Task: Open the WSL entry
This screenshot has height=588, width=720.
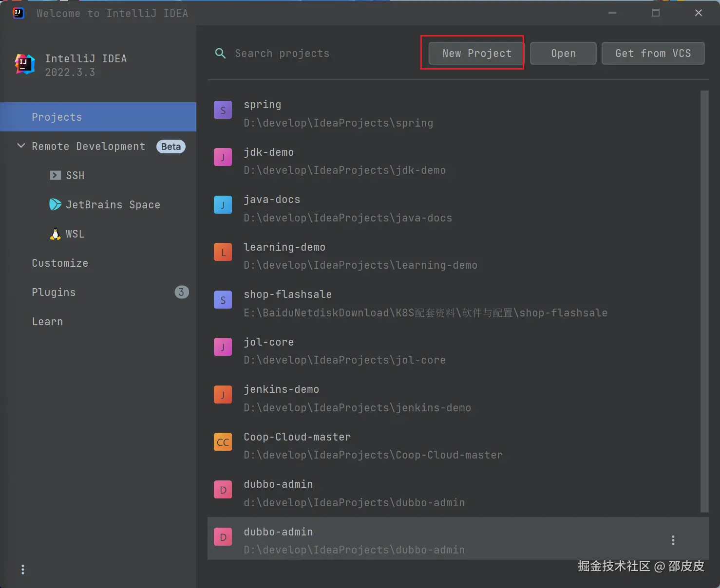Action: tap(98, 234)
